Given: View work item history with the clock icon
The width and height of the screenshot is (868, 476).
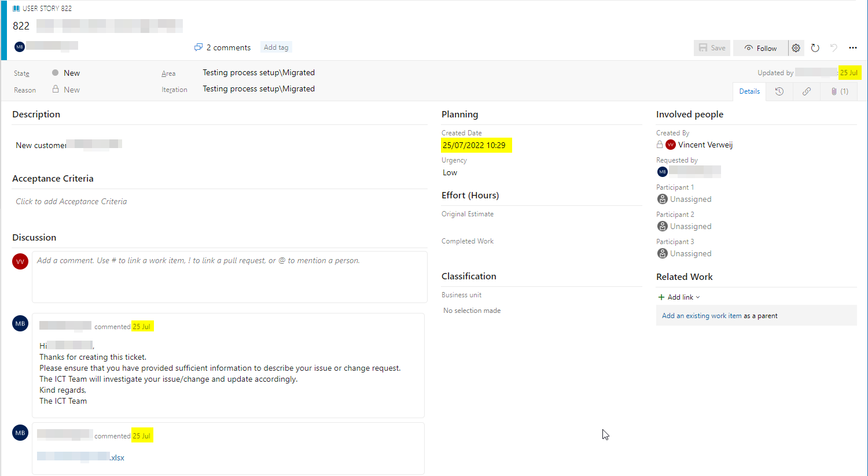Looking at the screenshot, I should (x=778, y=91).
